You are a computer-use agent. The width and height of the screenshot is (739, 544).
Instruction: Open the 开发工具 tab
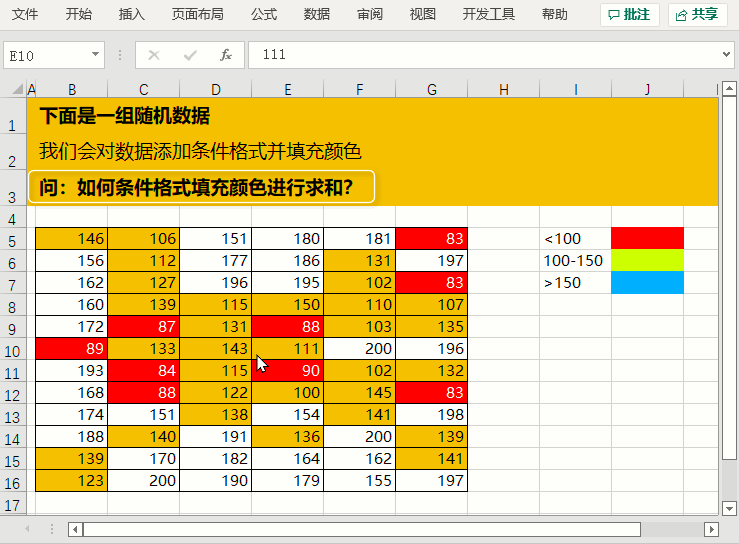coord(489,15)
